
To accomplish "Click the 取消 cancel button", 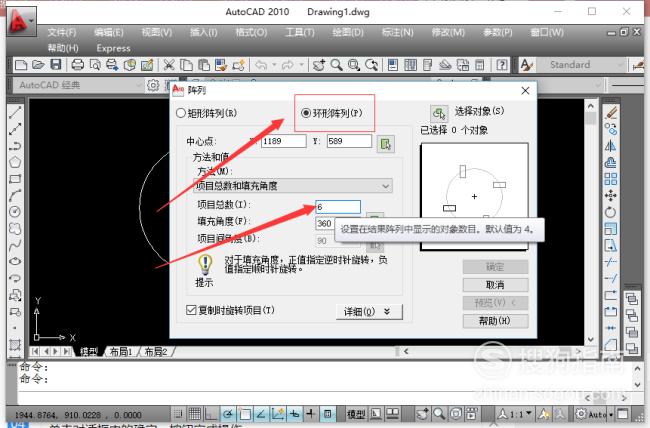I will tap(495, 285).
